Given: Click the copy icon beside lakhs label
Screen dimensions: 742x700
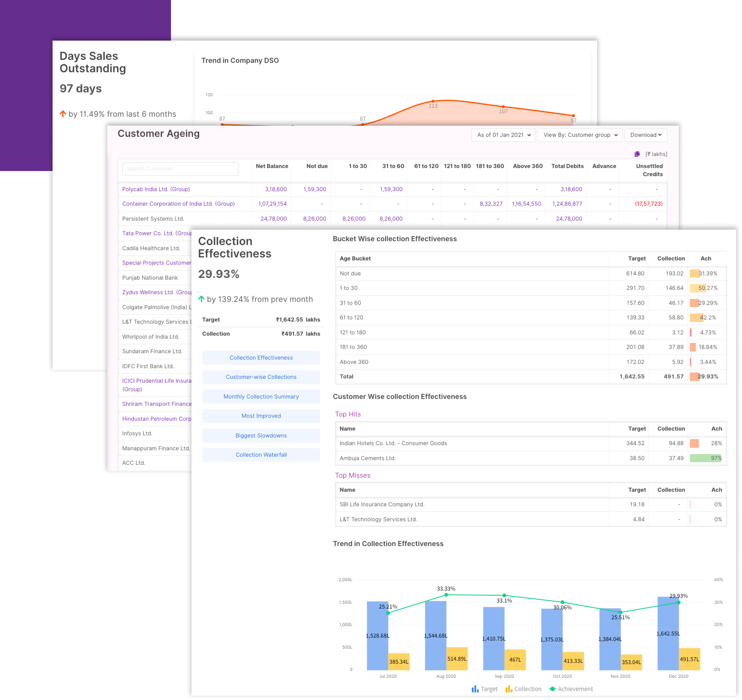Looking at the screenshot, I should 637,154.
